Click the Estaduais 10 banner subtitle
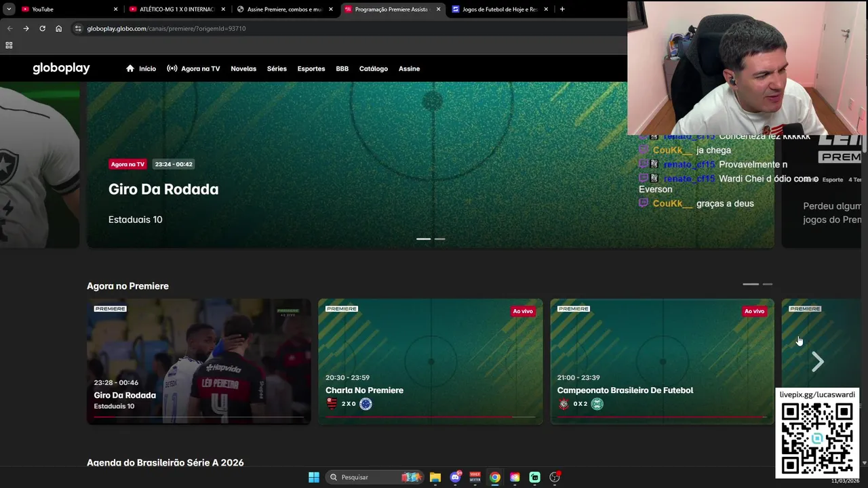 coord(135,220)
